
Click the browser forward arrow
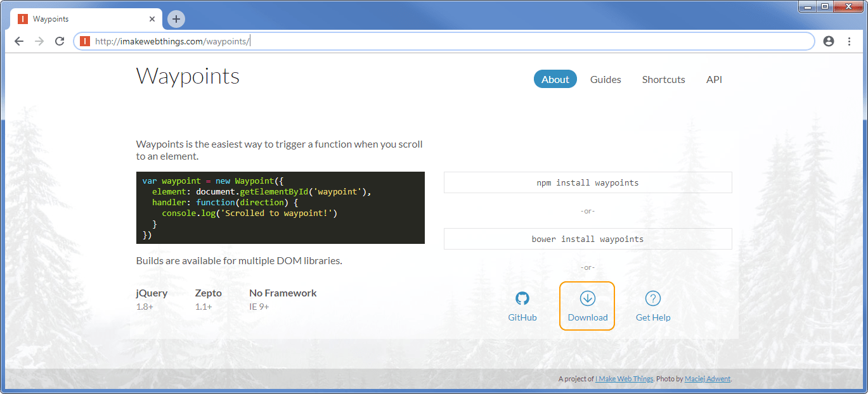click(x=39, y=41)
